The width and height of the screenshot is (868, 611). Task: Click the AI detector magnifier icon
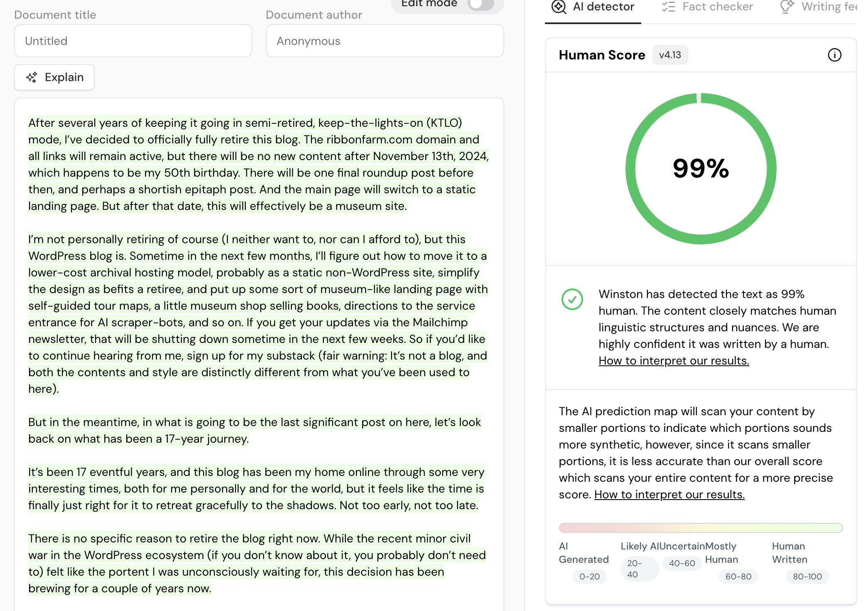click(559, 7)
